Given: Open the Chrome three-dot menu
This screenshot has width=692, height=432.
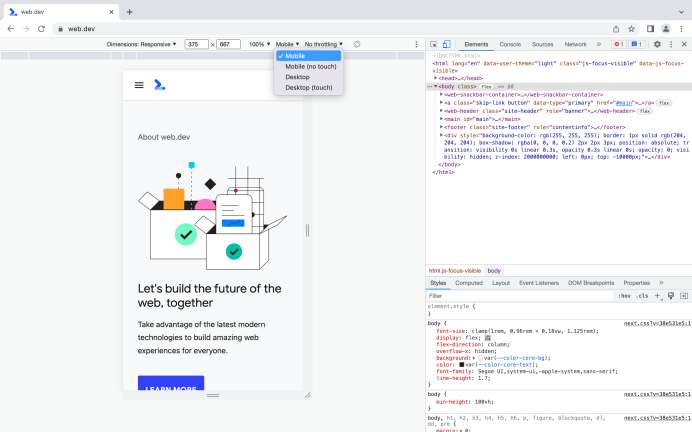Looking at the screenshot, I should click(681, 29).
